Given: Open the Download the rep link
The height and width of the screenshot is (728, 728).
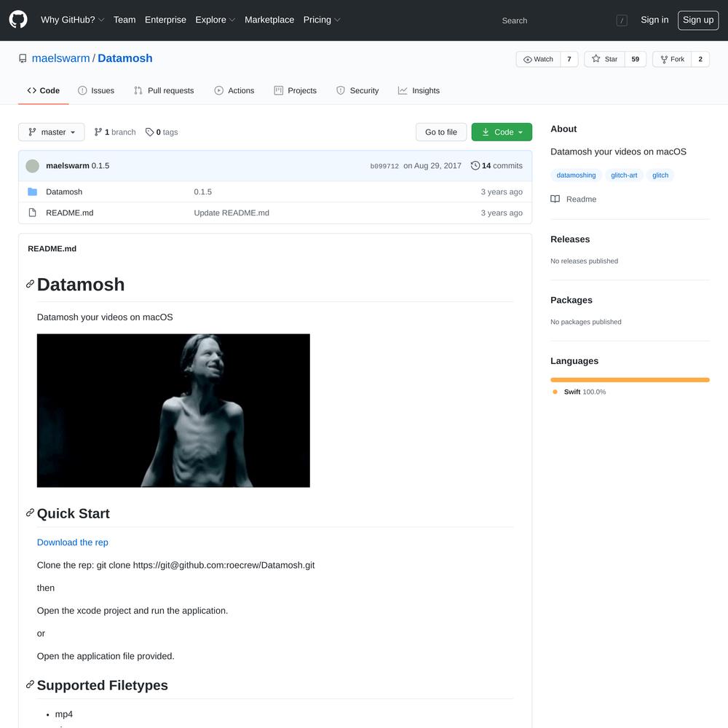Looking at the screenshot, I should point(72,542).
